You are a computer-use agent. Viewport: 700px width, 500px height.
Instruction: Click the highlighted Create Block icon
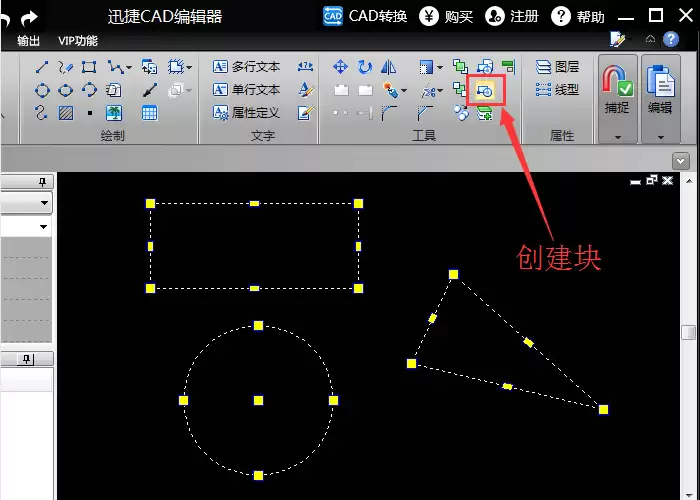[x=485, y=91]
